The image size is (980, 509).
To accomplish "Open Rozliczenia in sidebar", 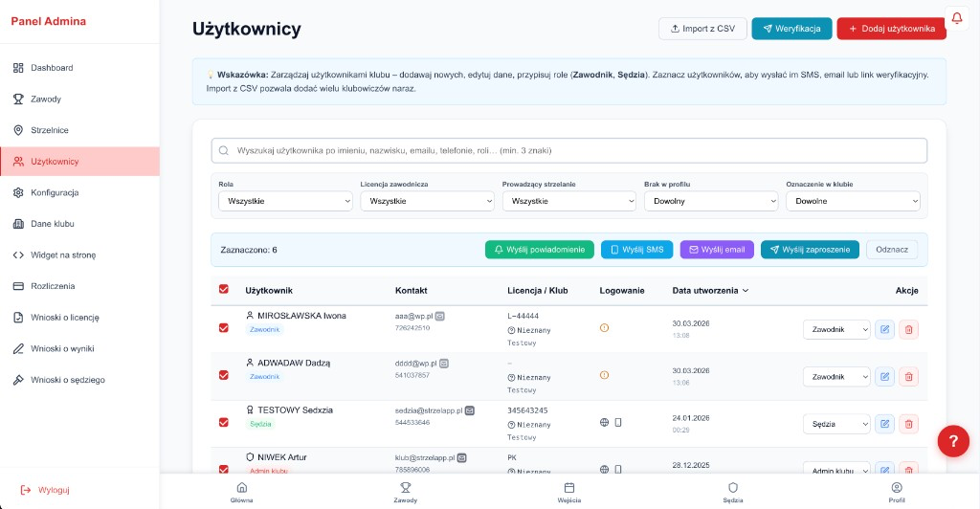I will click(x=80, y=286).
